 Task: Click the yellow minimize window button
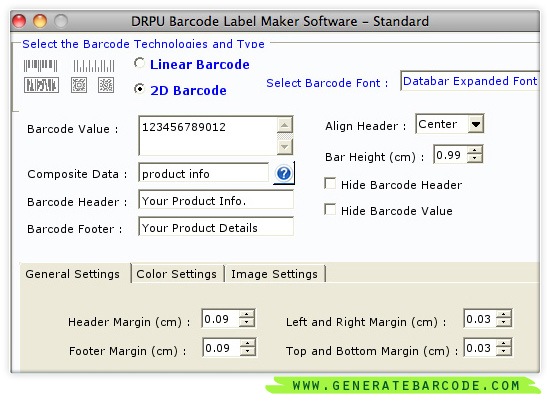click(40, 21)
